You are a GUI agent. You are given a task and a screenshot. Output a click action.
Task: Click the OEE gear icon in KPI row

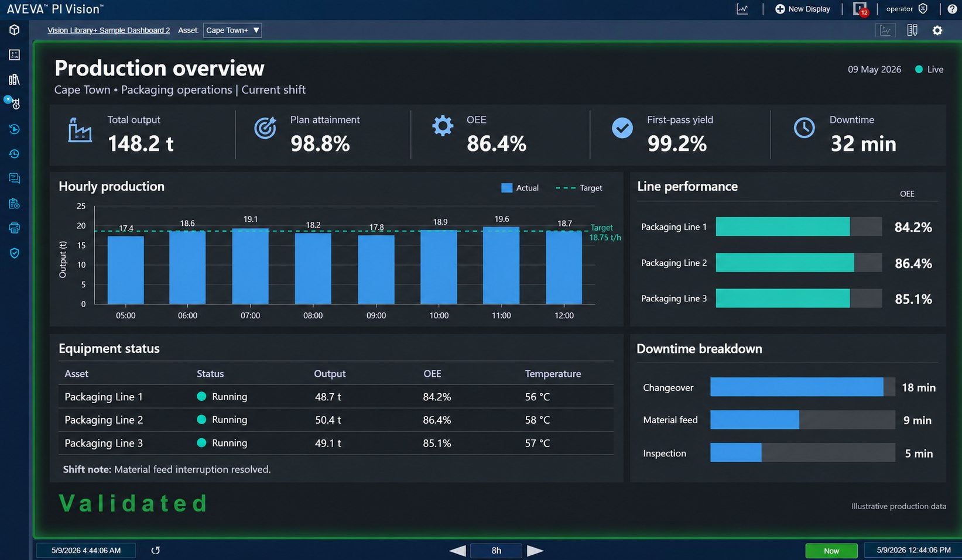pos(443,126)
